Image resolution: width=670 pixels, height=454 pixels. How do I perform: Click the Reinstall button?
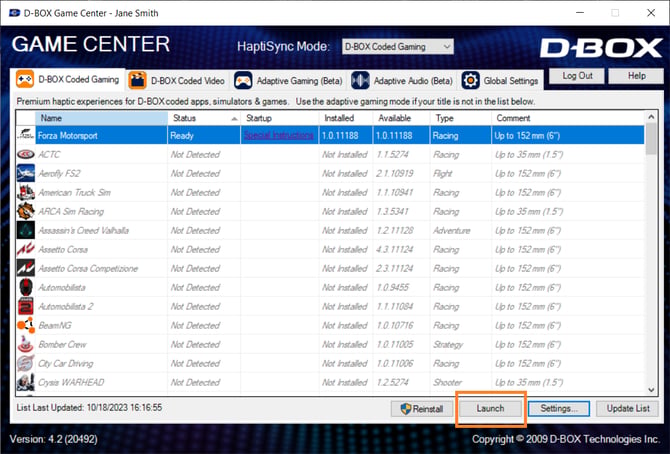pyautogui.click(x=422, y=409)
